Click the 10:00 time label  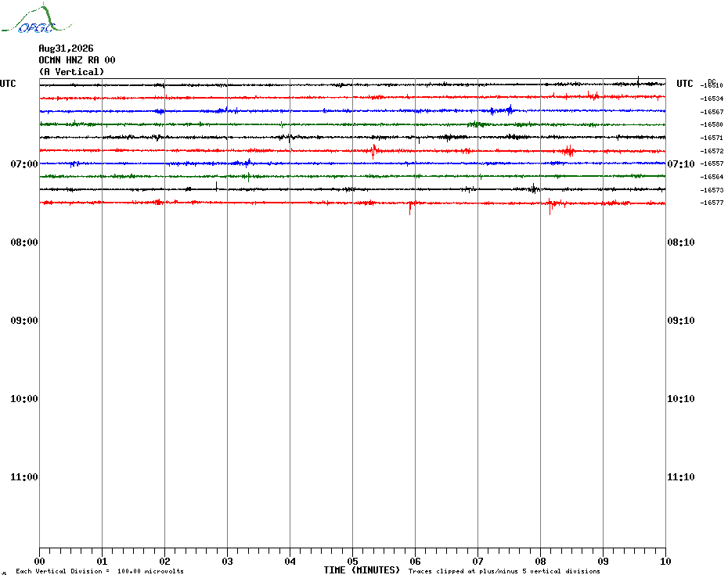coord(24,399)
